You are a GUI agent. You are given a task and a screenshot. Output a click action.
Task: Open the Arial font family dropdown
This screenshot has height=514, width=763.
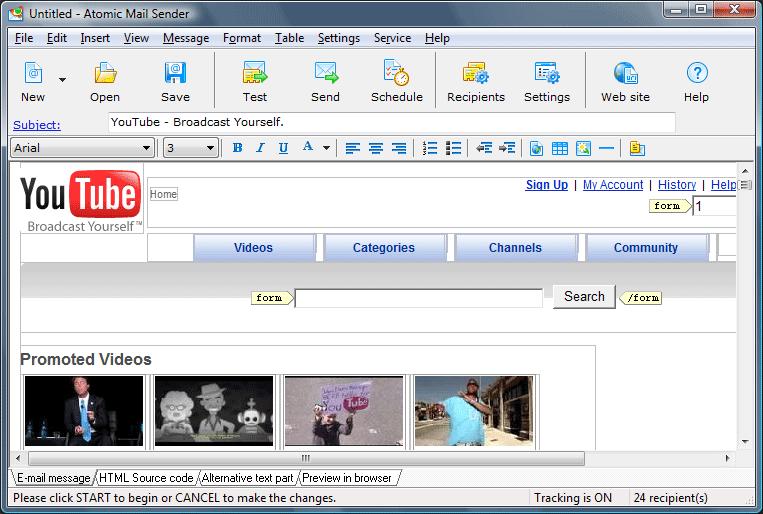(x=82, y=148)
